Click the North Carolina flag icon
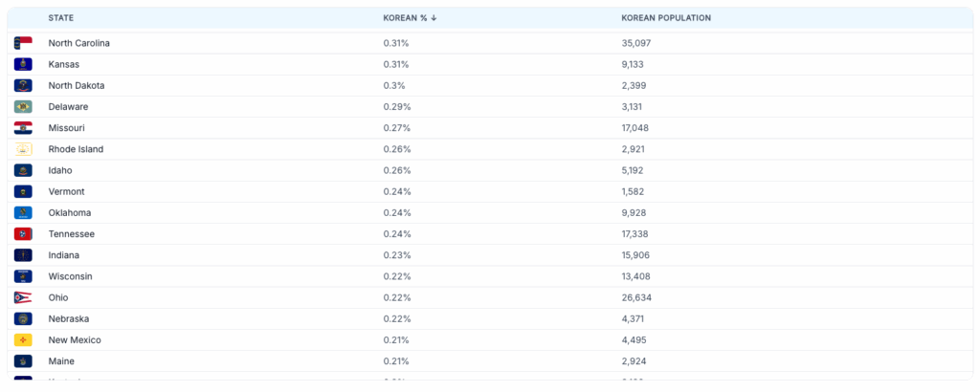The height and width of the screenshot is (392, 980). [x=23, y=43]
